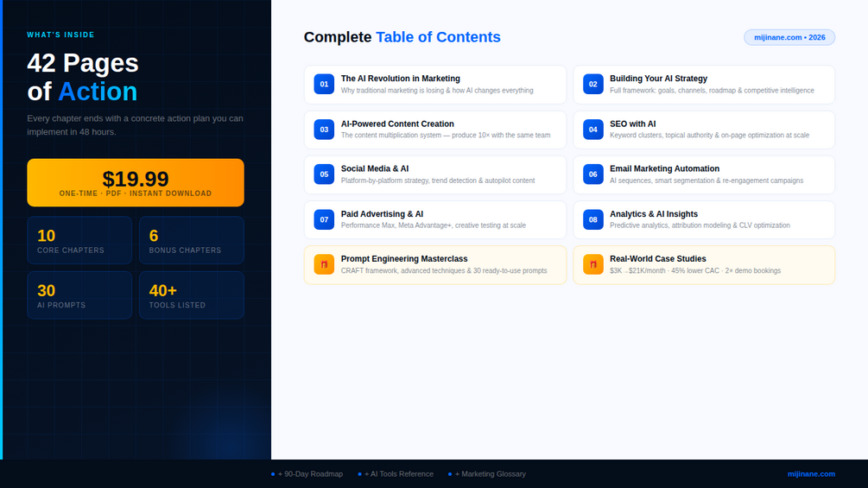
Task: Click the 04 chapter number badge
Action: [592, 130]
